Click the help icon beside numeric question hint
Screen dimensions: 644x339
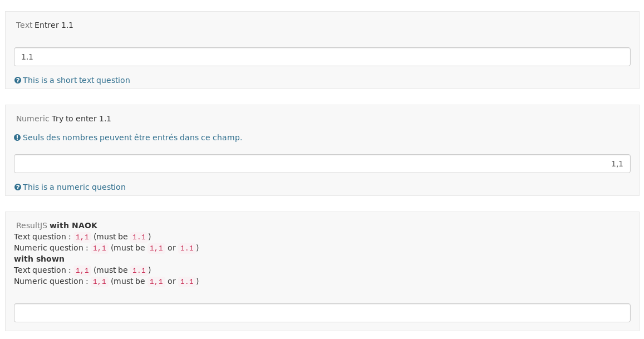(x=18, y=187)
